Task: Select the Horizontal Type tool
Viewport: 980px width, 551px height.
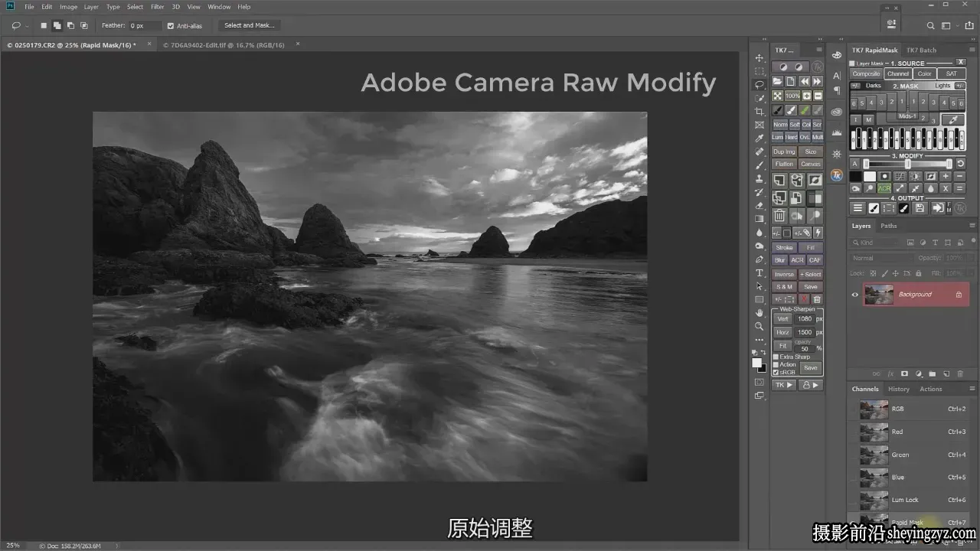Action: [x=759, y=273]
